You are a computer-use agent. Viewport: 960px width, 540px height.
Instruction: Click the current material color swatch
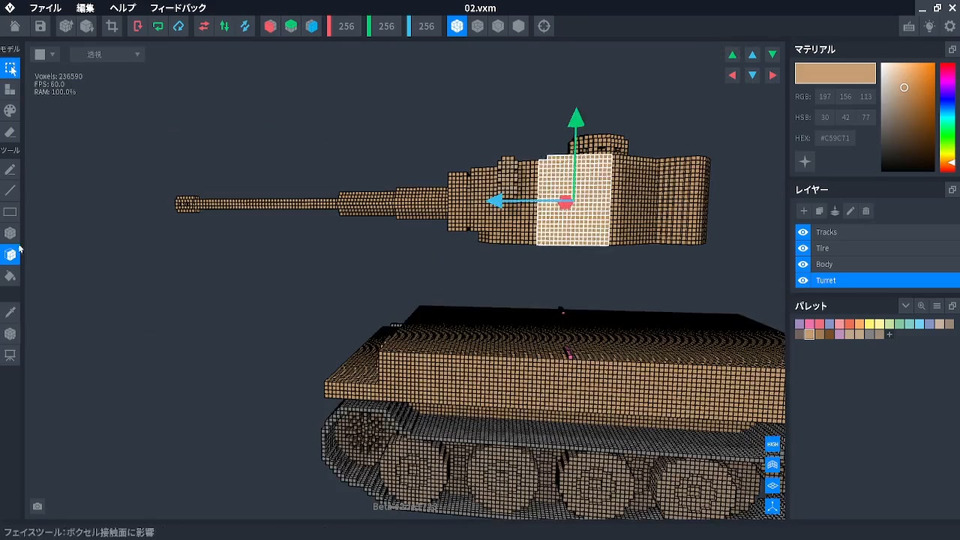[835, 73]
